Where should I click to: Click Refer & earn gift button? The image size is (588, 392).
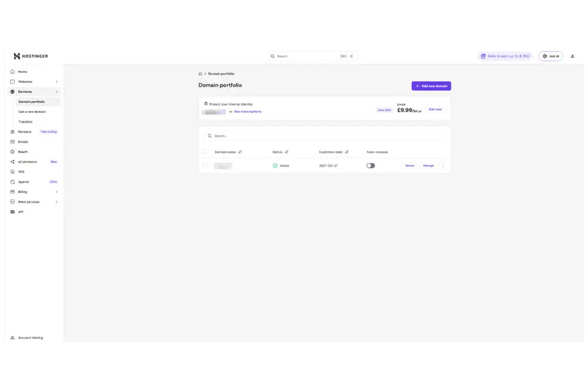tap(505, 56)
